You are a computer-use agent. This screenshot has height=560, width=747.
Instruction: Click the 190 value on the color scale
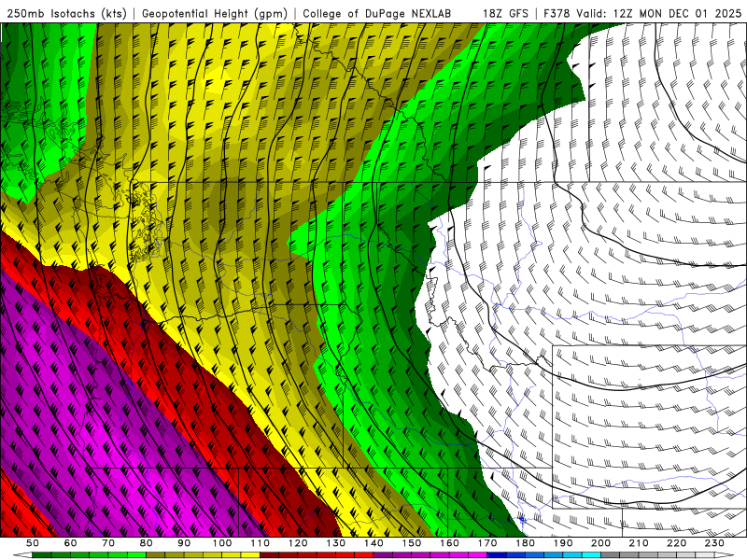point(564,543)
